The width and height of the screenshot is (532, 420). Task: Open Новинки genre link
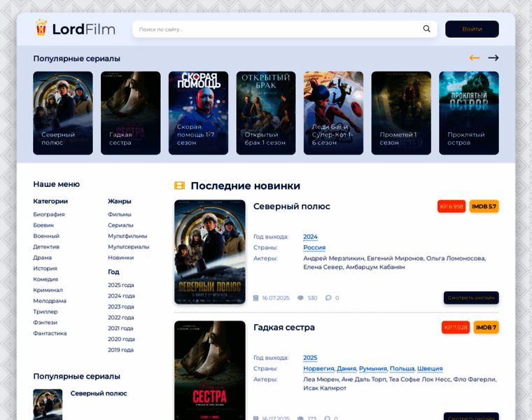121,258
